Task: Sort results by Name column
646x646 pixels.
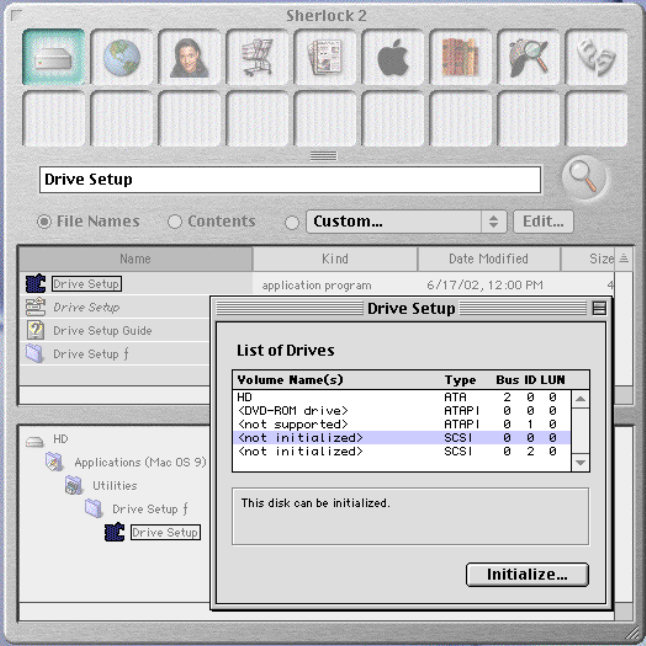Action: (136, 259)
